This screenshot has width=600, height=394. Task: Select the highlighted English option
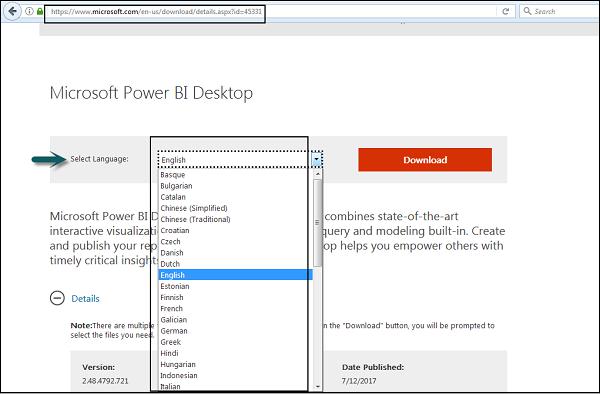point(235,275)
